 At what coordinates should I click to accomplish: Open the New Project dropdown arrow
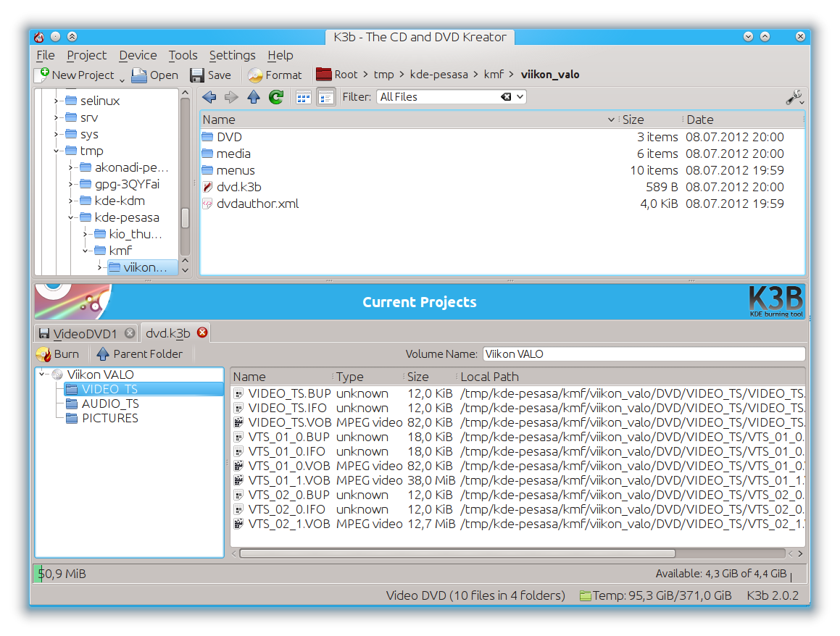(x=122, y=80)
